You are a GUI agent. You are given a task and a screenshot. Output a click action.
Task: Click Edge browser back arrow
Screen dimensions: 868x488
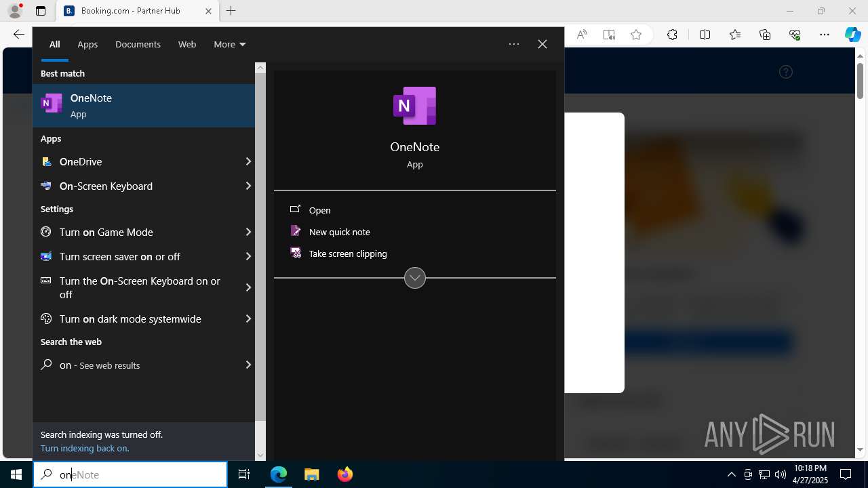(19, 35)
